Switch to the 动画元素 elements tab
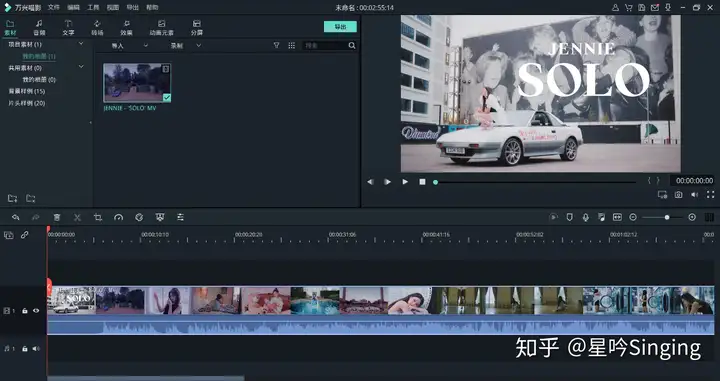 tap(162, 28)
